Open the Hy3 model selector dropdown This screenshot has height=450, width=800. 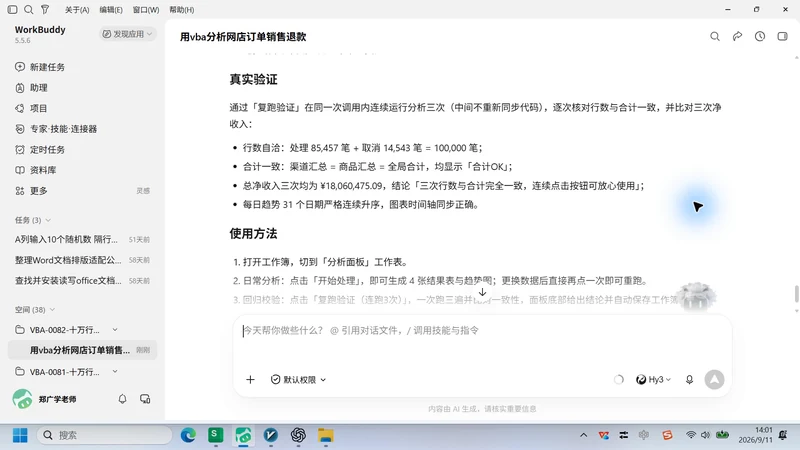pos(653,380)
